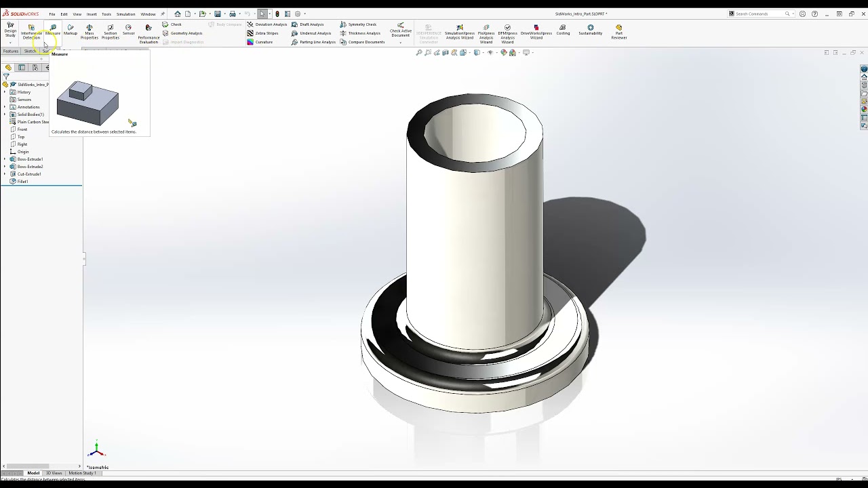The height and width of the screenshot is (488, 868).
Task: Switch to the 3D Views tab
Action: (x=54, y=473)
